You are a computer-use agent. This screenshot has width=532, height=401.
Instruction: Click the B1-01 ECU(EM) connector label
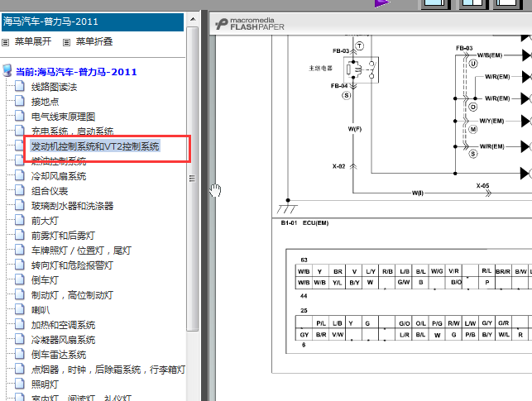click(x=304, y=223)
